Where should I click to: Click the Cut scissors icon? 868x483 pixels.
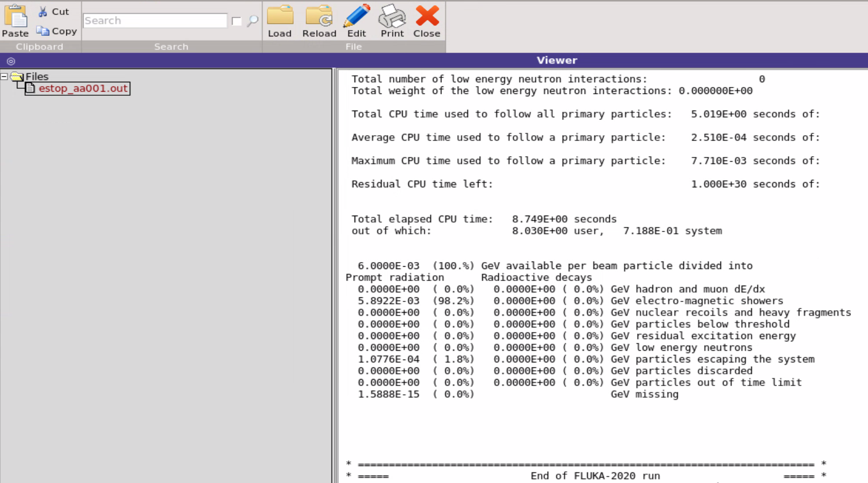42,12
